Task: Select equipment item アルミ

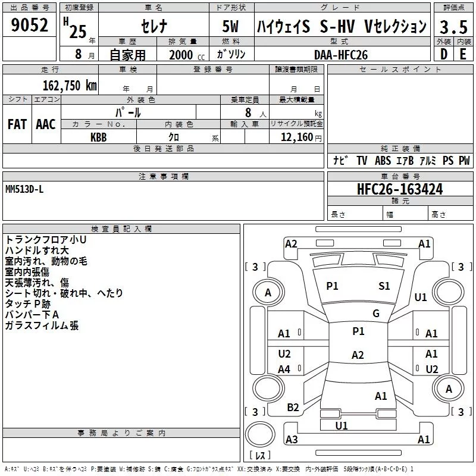Action: click(428, 161)
